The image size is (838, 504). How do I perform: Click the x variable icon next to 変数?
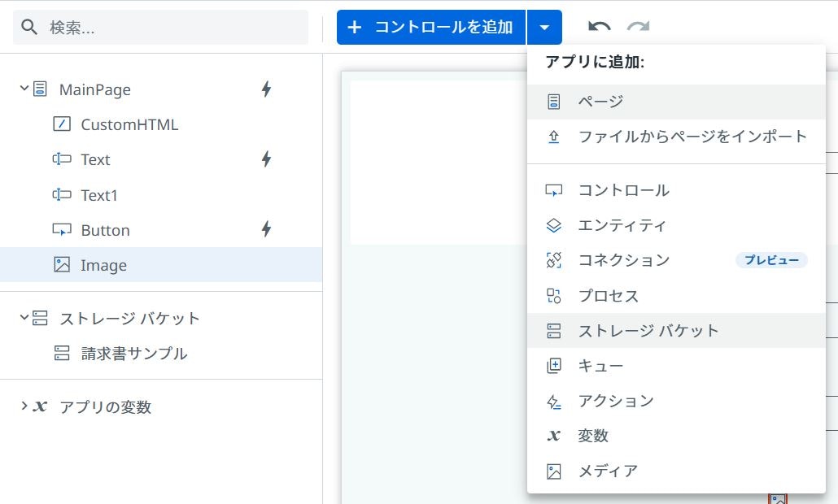tap(553, 436)
